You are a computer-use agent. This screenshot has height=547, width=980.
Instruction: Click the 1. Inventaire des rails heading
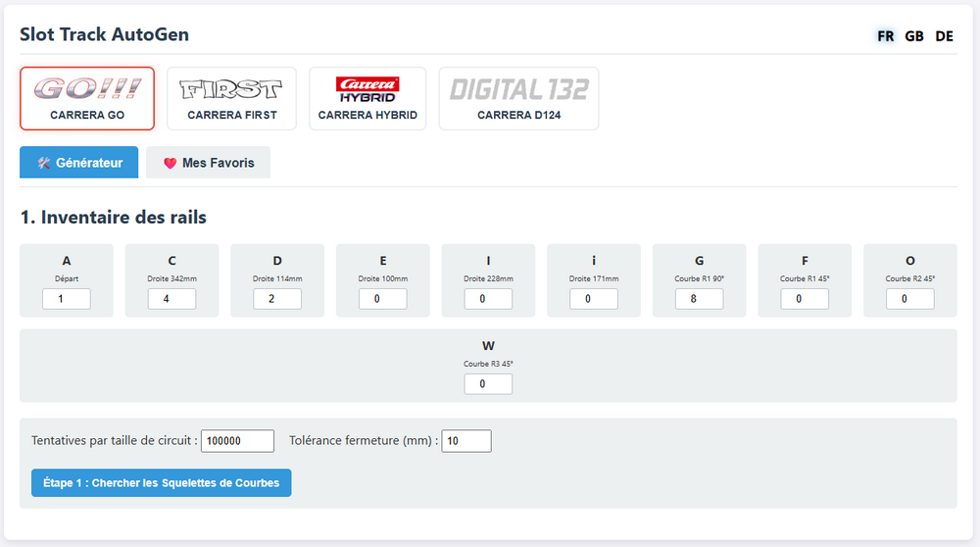[113, 217]
